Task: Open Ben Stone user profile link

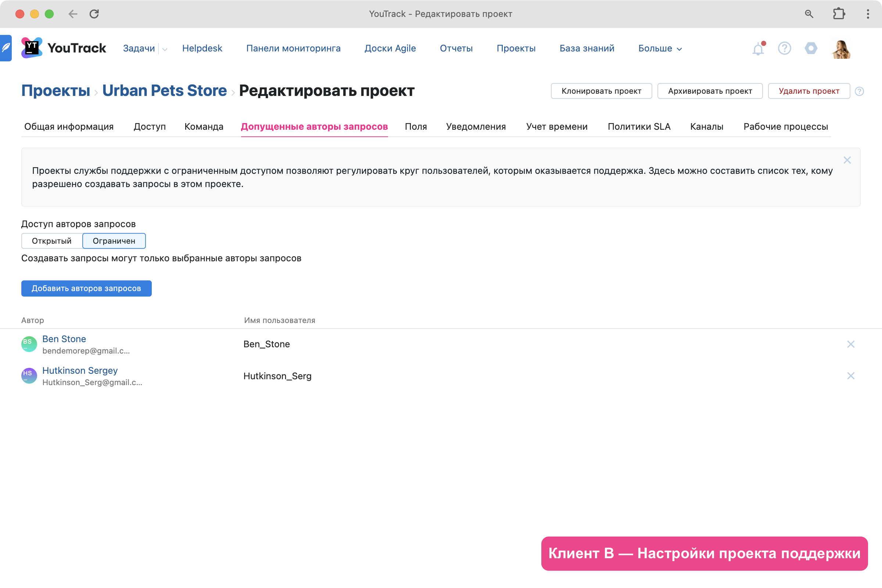Action: click(64, 339)
